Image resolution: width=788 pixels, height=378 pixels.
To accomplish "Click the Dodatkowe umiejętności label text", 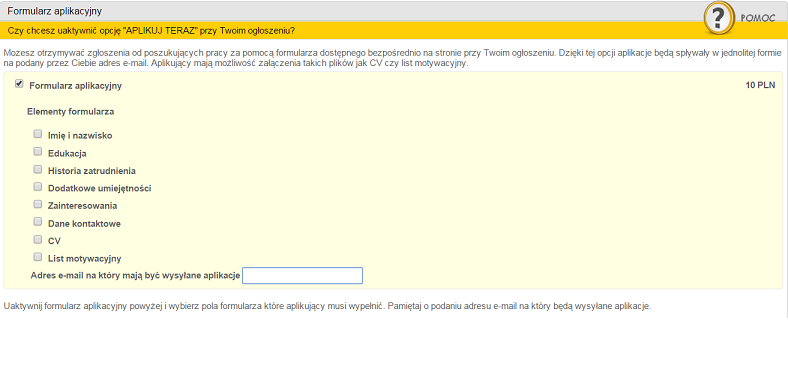I will (x=100, y=188).
